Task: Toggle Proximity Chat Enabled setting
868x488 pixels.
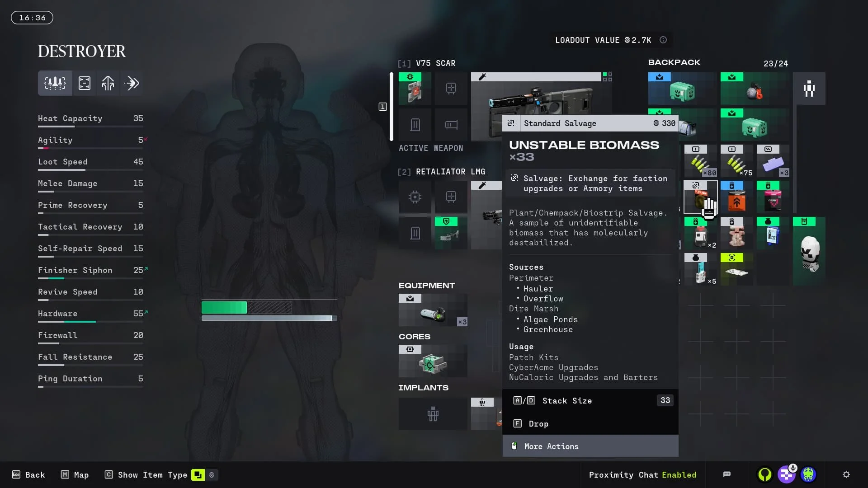Action: [x=642, y=475]
